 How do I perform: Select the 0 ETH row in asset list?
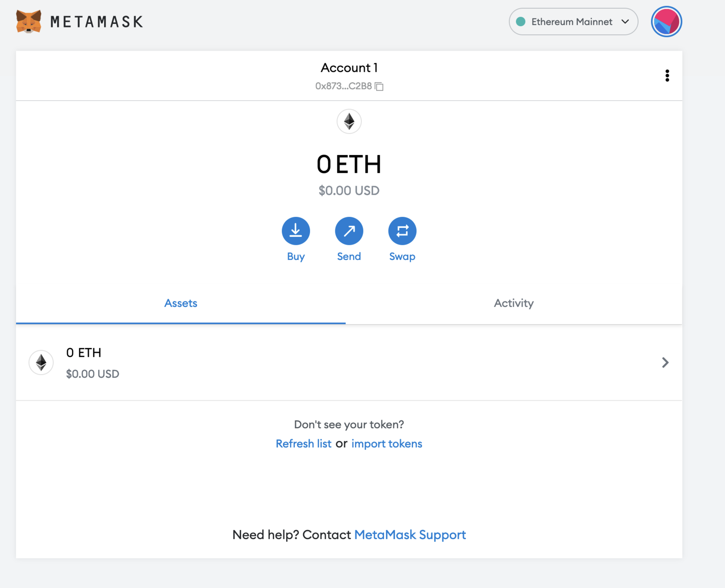pyautogui.click(x=349, y=362)
